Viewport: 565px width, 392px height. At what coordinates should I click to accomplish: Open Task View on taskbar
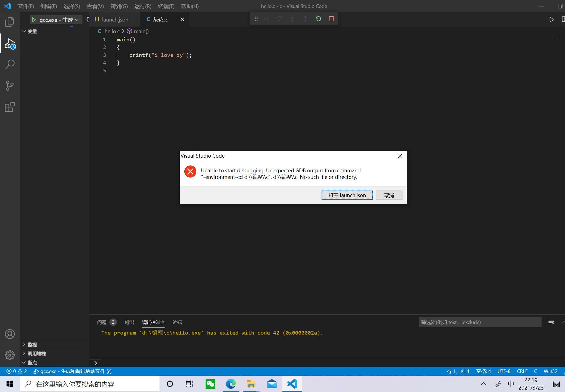coord(189,384)
